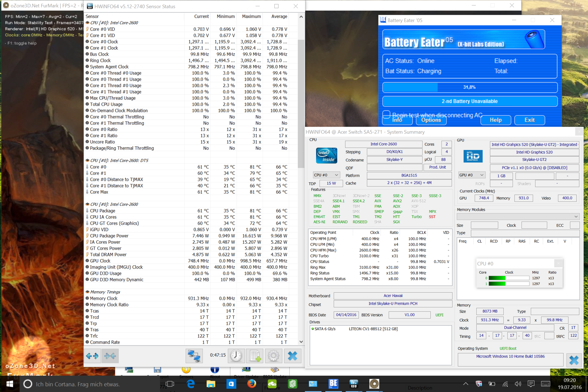Click Exit in Battery Eater

[x=530, y=120]
